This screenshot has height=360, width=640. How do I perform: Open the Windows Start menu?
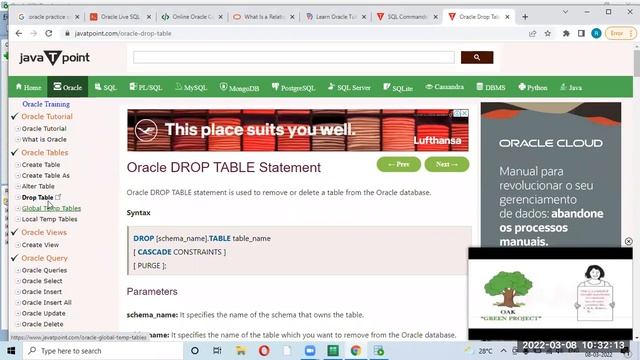11,351
